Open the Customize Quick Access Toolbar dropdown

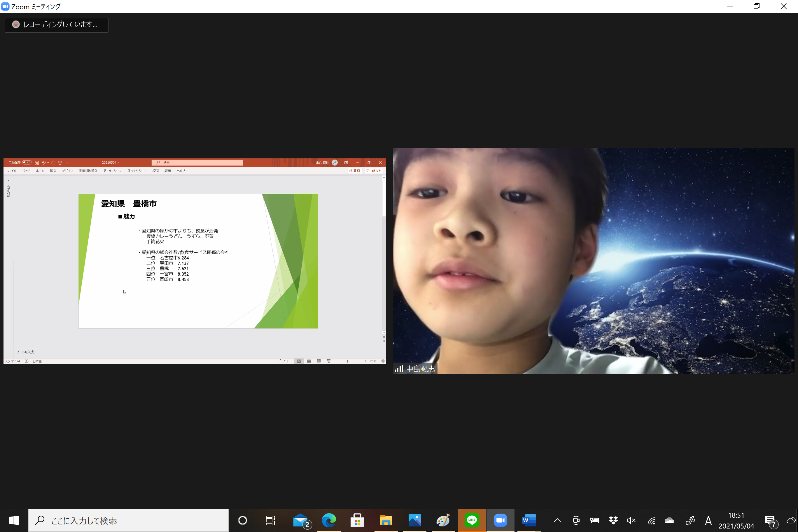pyautogui.click(x=67, y=162)
